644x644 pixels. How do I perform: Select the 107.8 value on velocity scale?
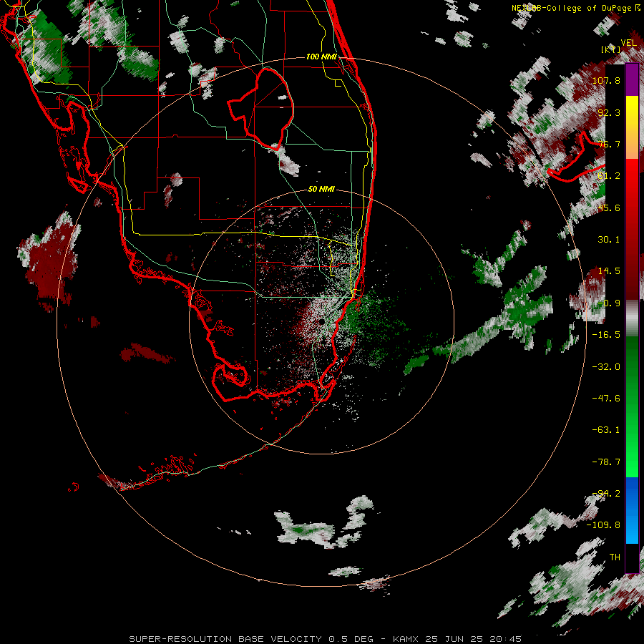point(606,80)
